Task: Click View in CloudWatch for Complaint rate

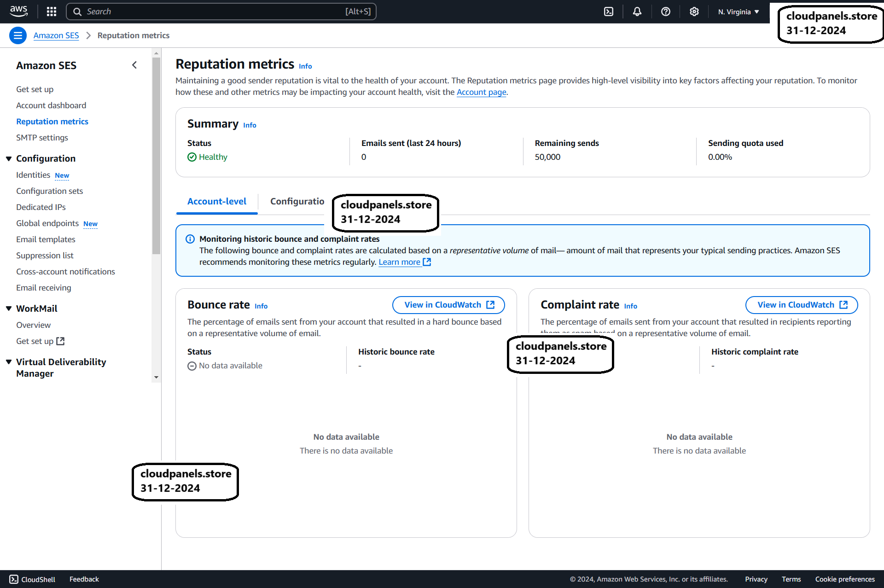Action: pos(802,305)
